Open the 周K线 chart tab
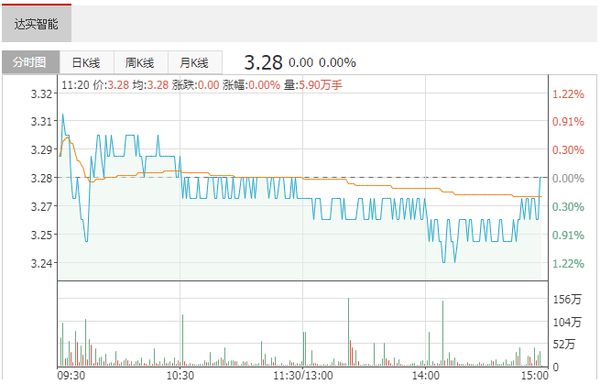Viewport: 600px width, 384px height. coord(140,62)
